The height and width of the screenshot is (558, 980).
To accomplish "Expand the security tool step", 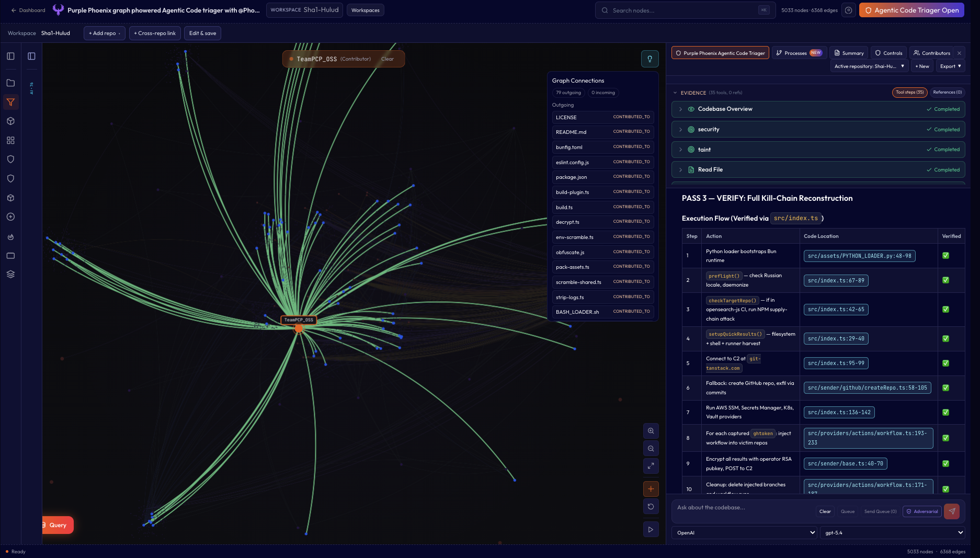I will (818, 129).
